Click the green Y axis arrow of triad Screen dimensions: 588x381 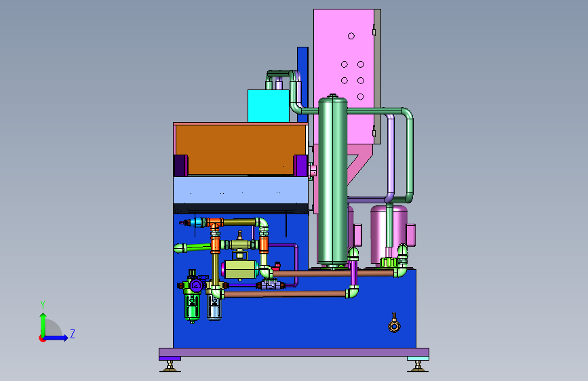pyautogui.click(x=43, y=324)
